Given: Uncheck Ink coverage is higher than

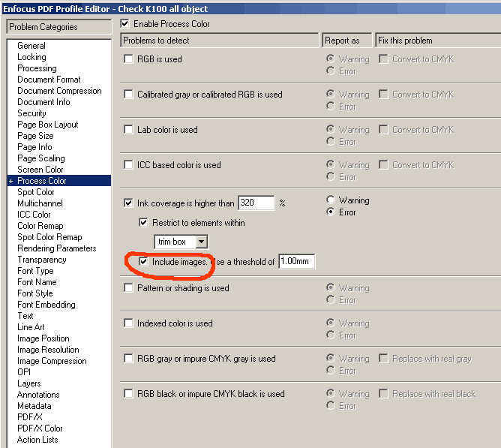Looking at the screenshot, I should click(128, 203).
